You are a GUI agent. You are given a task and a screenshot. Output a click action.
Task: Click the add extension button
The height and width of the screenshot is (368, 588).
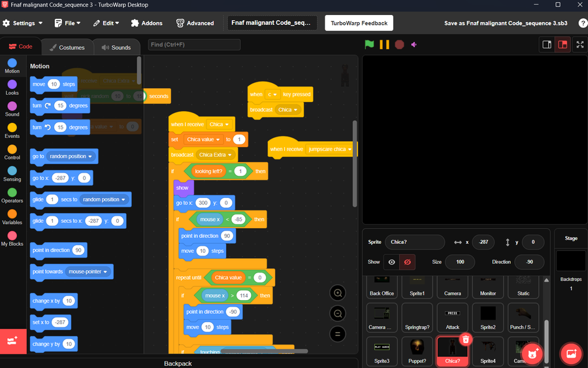click(13, 341)
